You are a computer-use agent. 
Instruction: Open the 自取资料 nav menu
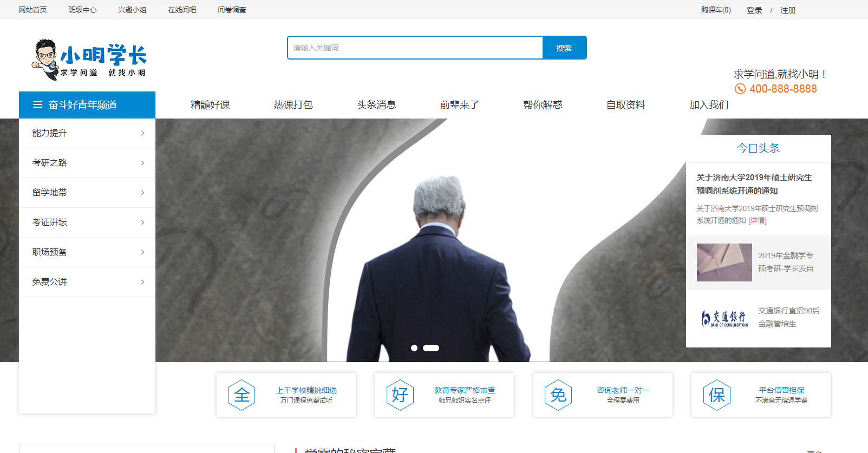(626, 105)
